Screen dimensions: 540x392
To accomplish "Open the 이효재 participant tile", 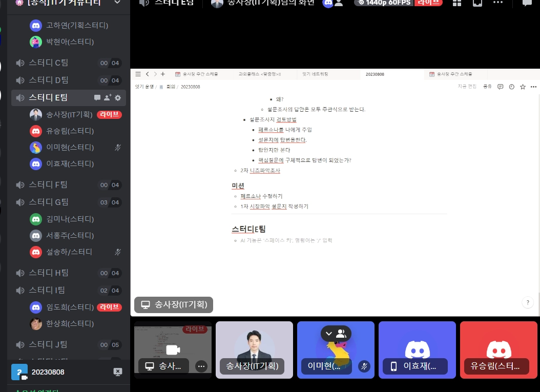I will (x=417, y=350).
